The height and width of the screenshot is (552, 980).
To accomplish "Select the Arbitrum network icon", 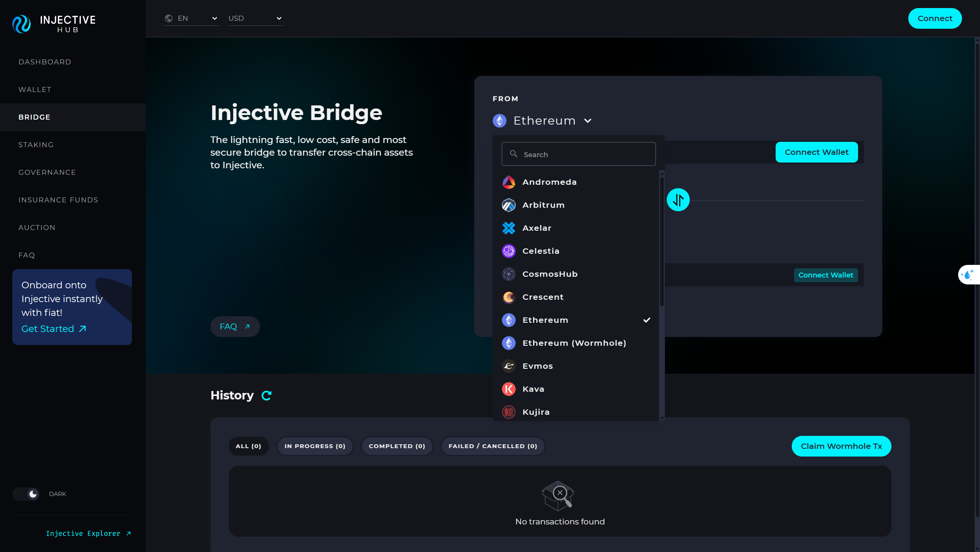I will [x=509, y=205].
